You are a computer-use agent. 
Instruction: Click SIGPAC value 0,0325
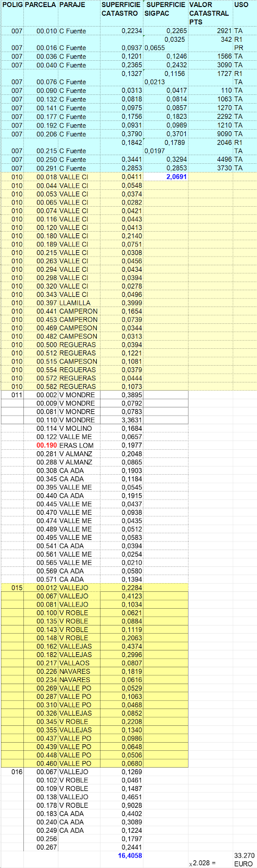174,40
